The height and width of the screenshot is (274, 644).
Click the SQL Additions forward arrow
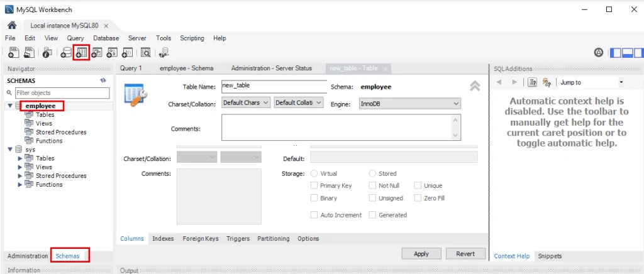coord(514,82)
